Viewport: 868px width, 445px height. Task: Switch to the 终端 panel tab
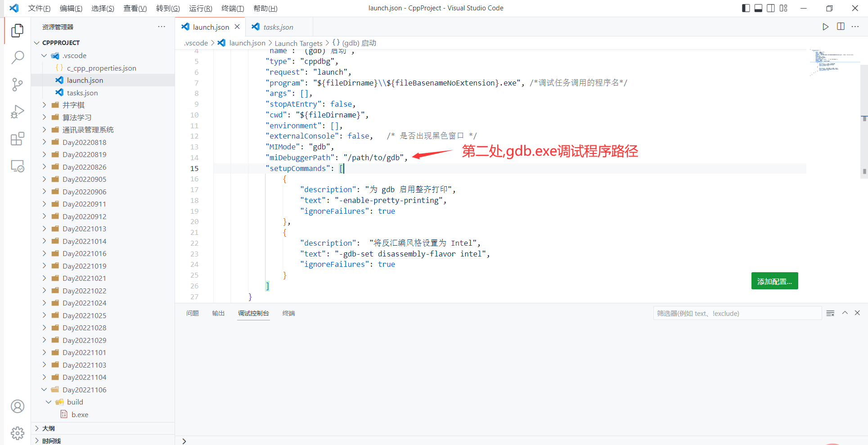pyautogui.click(x=288, y=313)
